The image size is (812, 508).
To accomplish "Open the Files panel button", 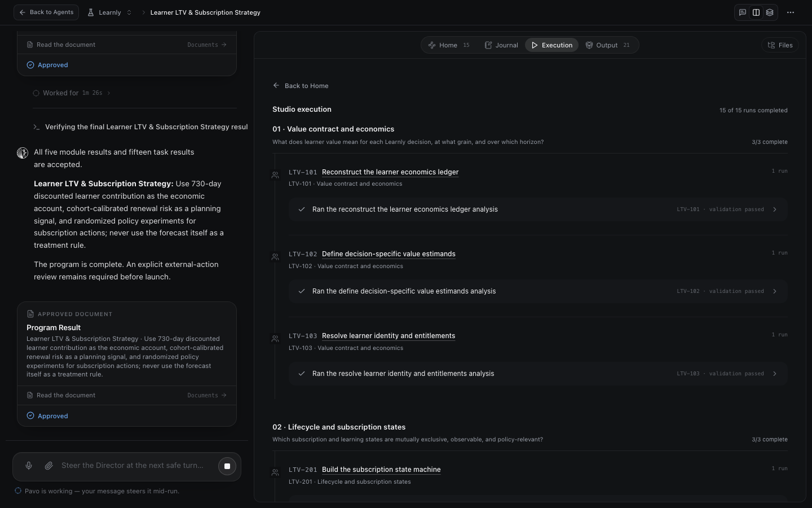I will coord(780,45).
